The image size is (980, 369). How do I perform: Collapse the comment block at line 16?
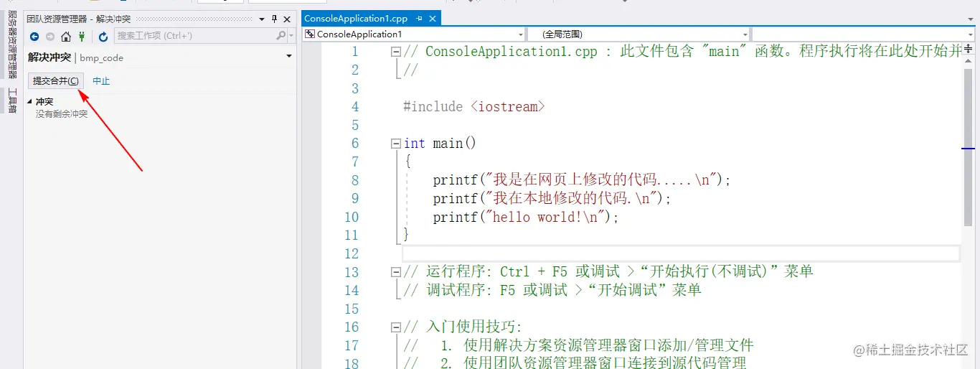(x=395, y=327)
